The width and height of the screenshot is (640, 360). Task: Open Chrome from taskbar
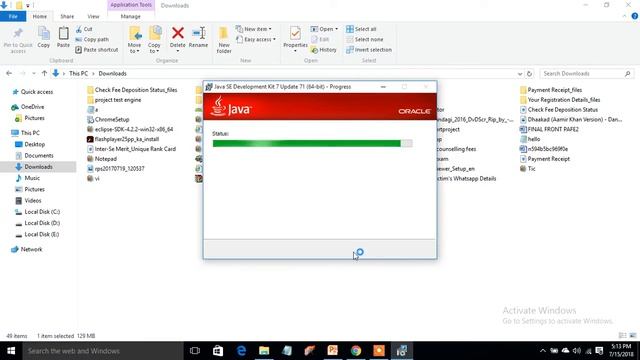coord(356,351)
